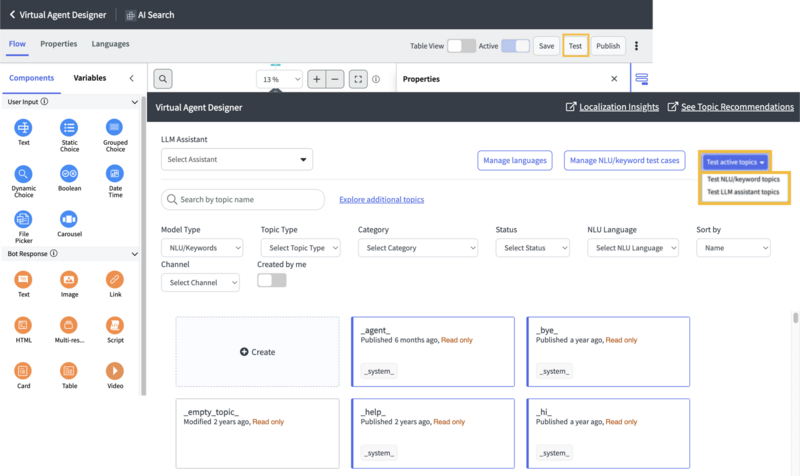Add the User Input Text component
800x476 pixels.
coord(23,128)
